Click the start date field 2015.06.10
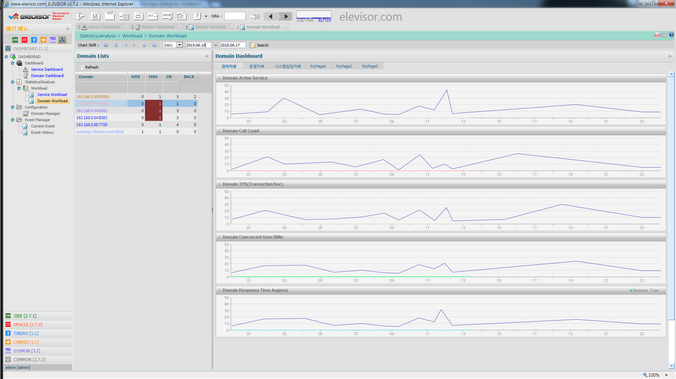This screenshot has height=379, width=676. [x=198, y=45]
